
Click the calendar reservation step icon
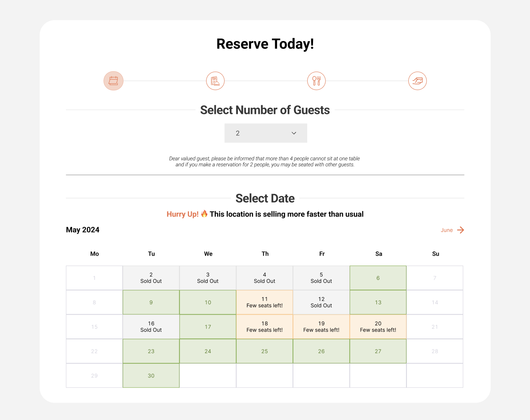coord(113,81)
